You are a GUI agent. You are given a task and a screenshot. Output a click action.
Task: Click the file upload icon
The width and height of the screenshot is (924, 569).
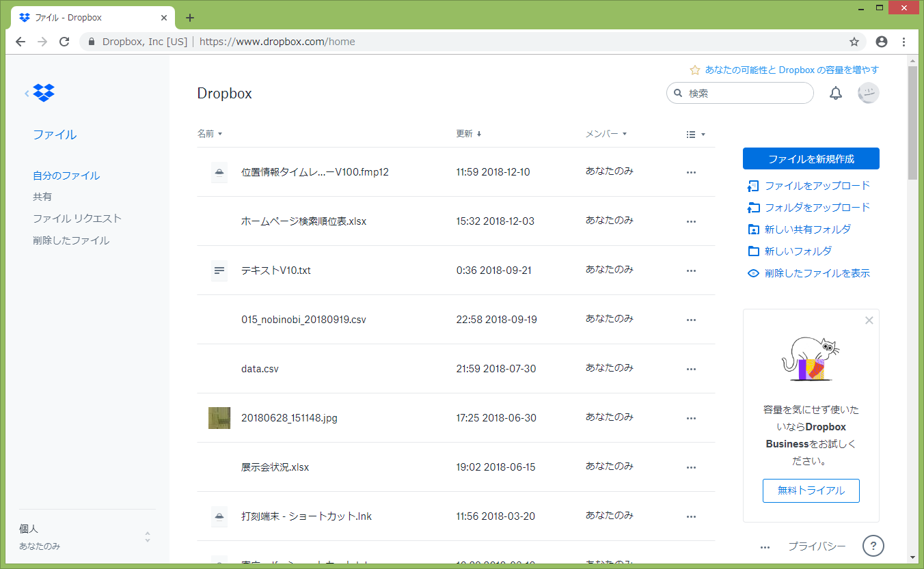coord(753,186)
